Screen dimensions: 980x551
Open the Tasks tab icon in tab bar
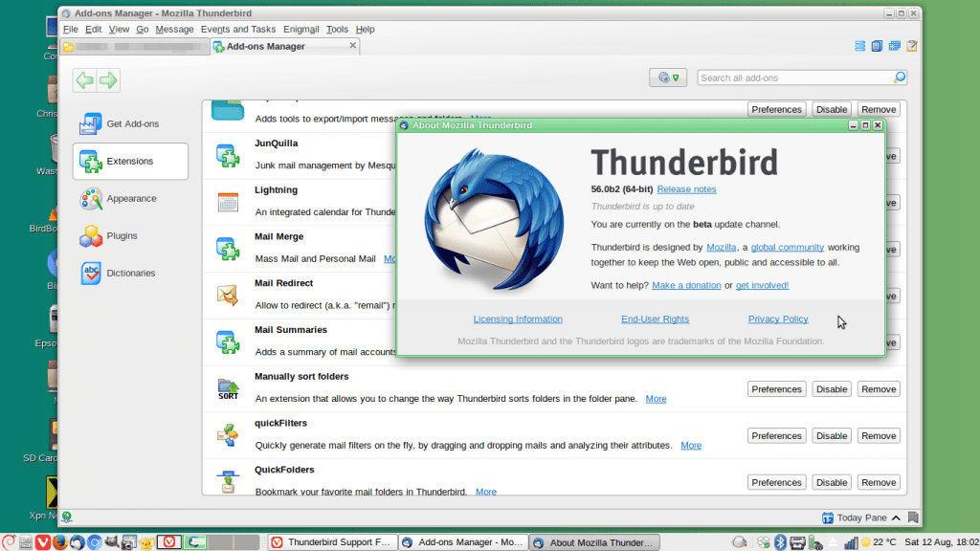click(x=912, y=46)
